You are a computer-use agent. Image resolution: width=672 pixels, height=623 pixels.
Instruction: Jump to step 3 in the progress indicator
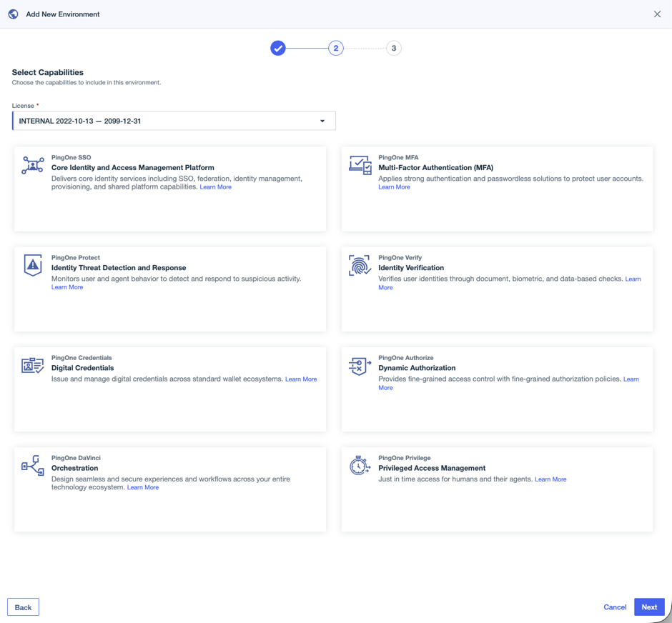[x=393, y=48]
